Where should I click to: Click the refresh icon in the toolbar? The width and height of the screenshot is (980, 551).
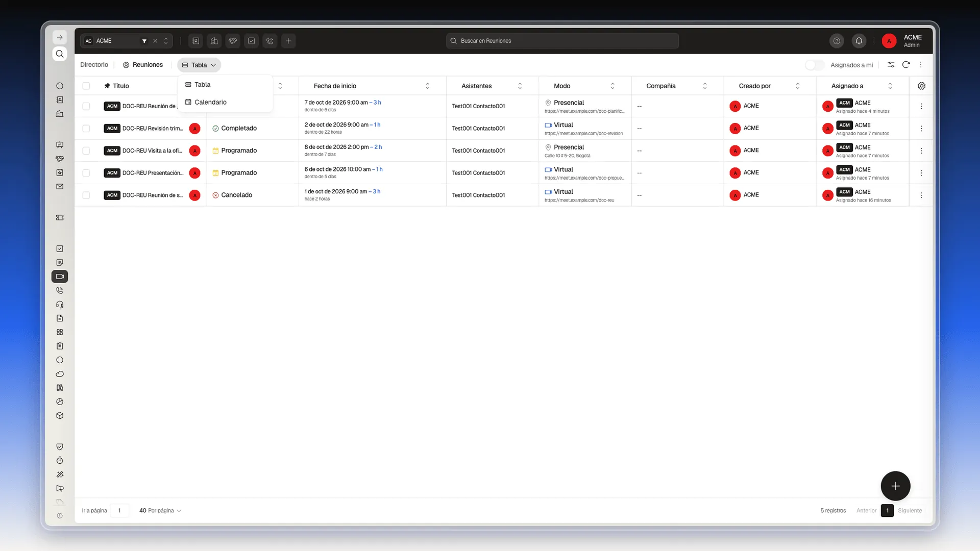coord(906,65)
